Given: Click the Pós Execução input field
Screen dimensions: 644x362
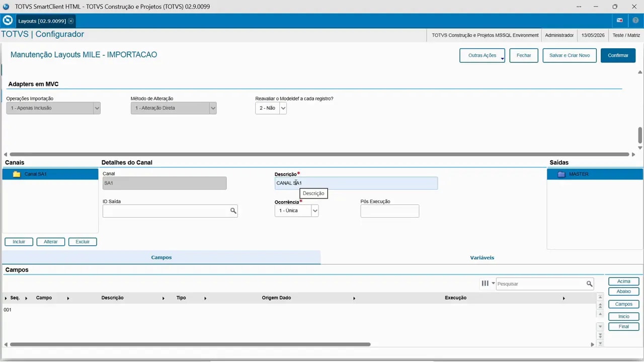Looking at the screenshot, I should tap(390, 211).
